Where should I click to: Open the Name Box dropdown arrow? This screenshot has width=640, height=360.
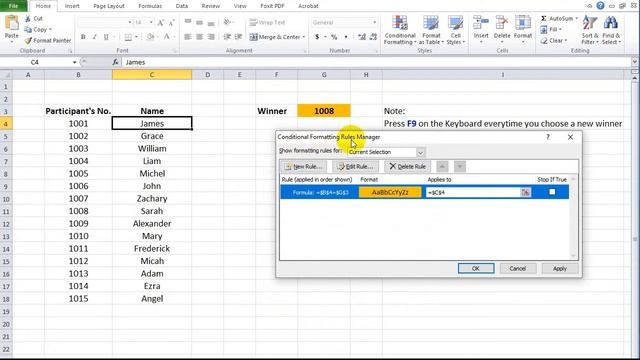point(74,62)
